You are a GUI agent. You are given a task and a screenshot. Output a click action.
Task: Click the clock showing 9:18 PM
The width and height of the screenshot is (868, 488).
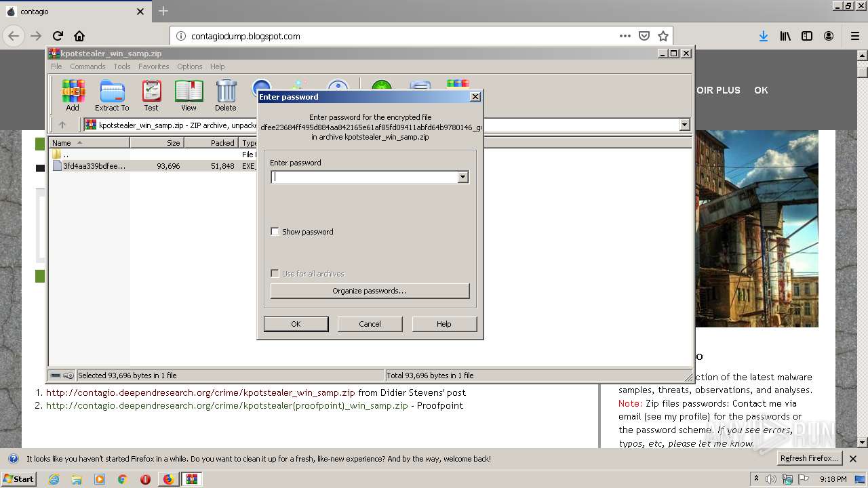point(833,479)
